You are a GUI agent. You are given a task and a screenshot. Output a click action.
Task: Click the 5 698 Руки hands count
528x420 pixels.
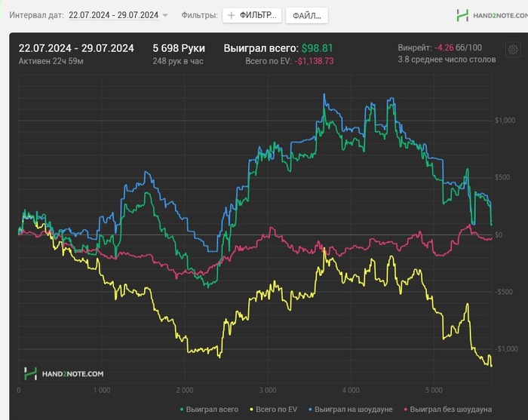pyautogui.click(x=179, y=48)
